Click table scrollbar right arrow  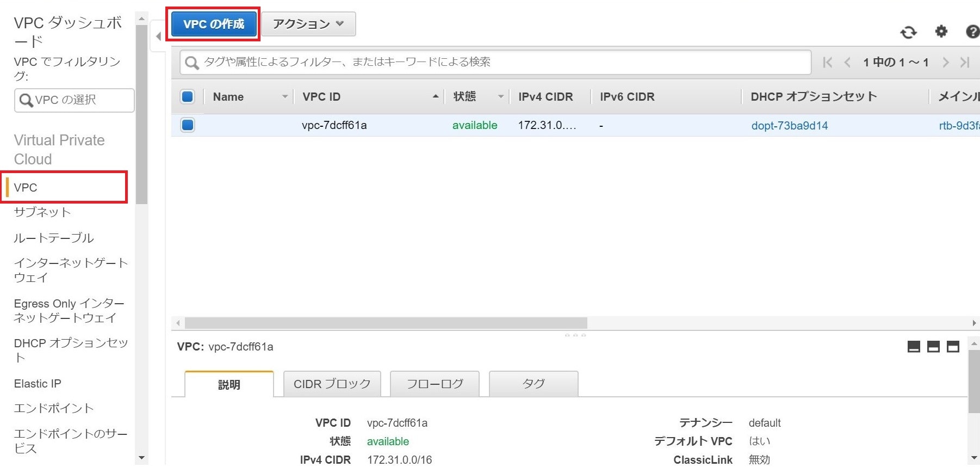click(x=975, y=323)
